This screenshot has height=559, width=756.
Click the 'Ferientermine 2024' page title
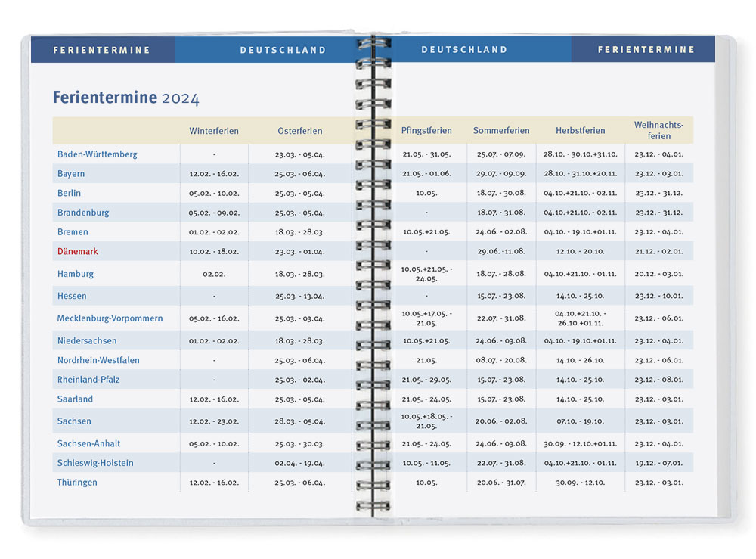(x=125, y=98)
